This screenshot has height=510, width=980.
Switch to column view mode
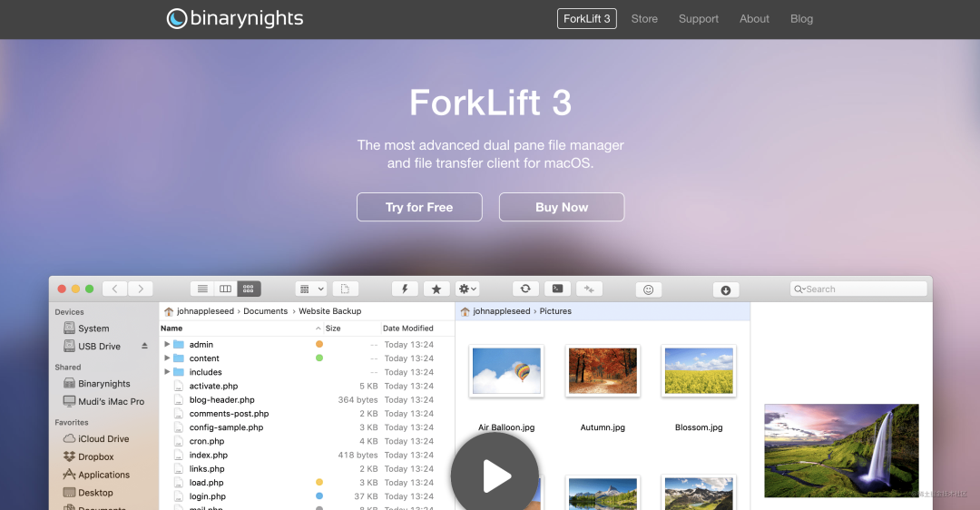pyautogui.click(x=225, y=289)
